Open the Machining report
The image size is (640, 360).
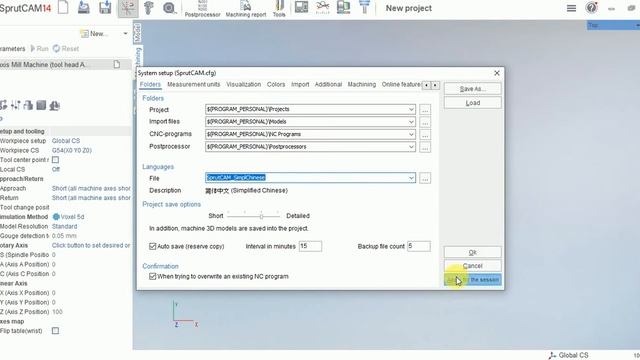tap(246, 9)
